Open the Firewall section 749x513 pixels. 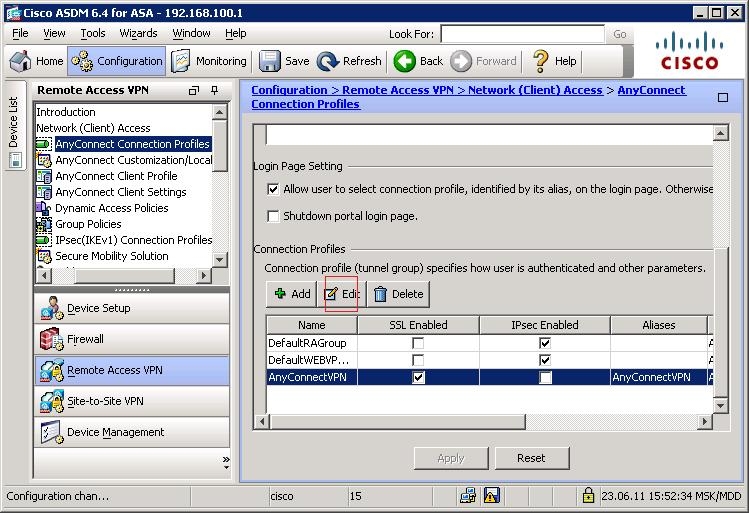tap(132, 339)
